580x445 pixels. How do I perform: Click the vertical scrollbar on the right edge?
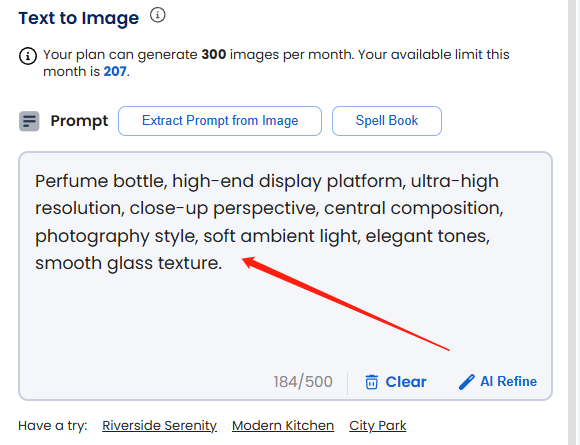[x=574, y=222]
